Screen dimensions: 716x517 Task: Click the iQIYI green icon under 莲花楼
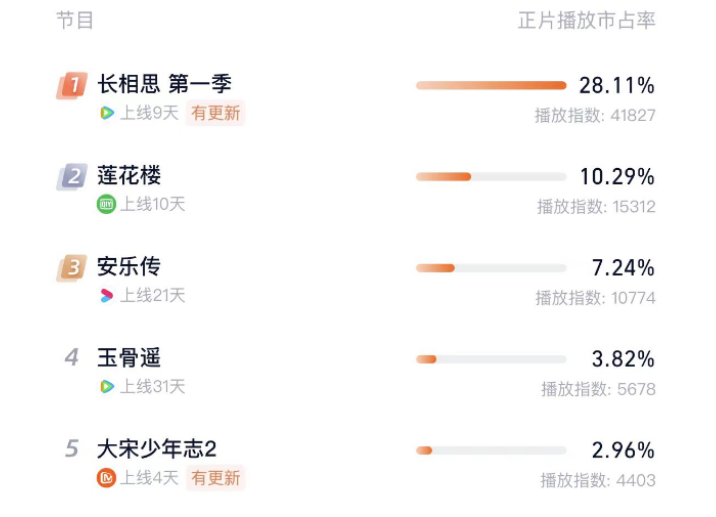tap(106, 204)
